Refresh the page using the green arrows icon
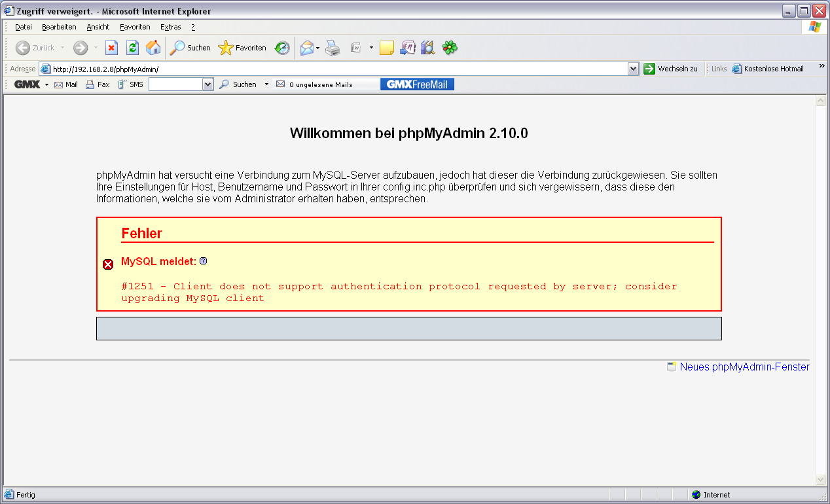The height and width of the screenshot is (504, 830). coord(132,48)
